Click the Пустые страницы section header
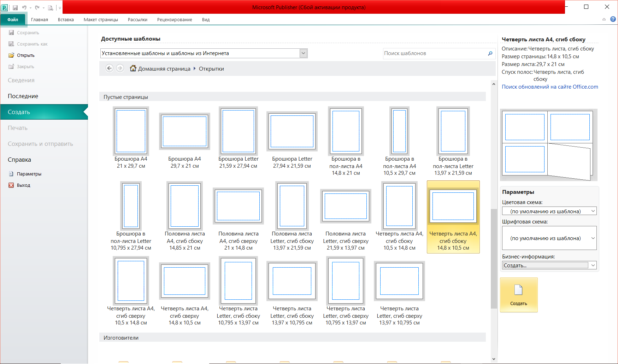Screen dimensions: 618x364 293,97
